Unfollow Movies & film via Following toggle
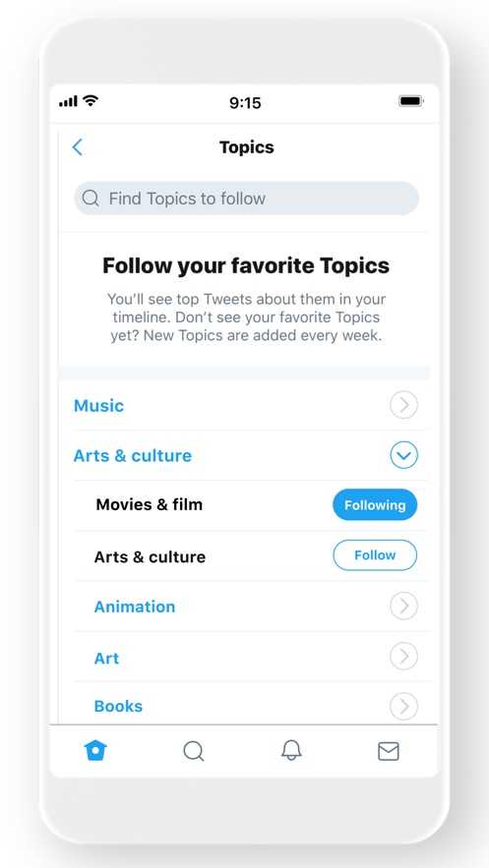Screen dimensions: 489x868 375,505
